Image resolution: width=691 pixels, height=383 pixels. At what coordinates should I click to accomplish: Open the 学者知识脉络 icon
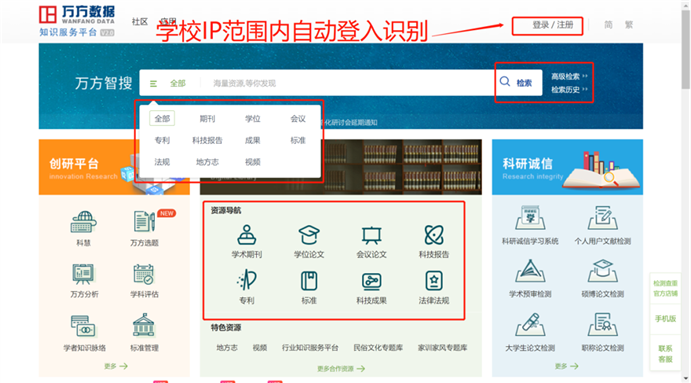(84, 327)
